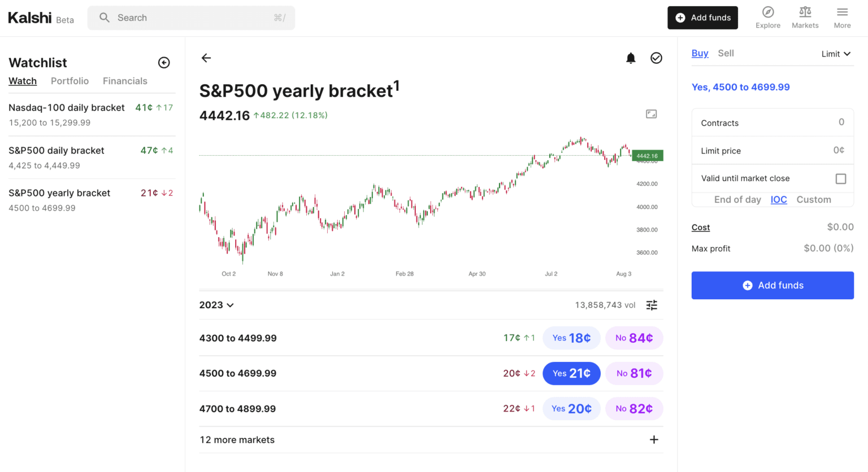Open the More menu
The width and height of the screenshot is (868, 472).
[x=842, y=18]
